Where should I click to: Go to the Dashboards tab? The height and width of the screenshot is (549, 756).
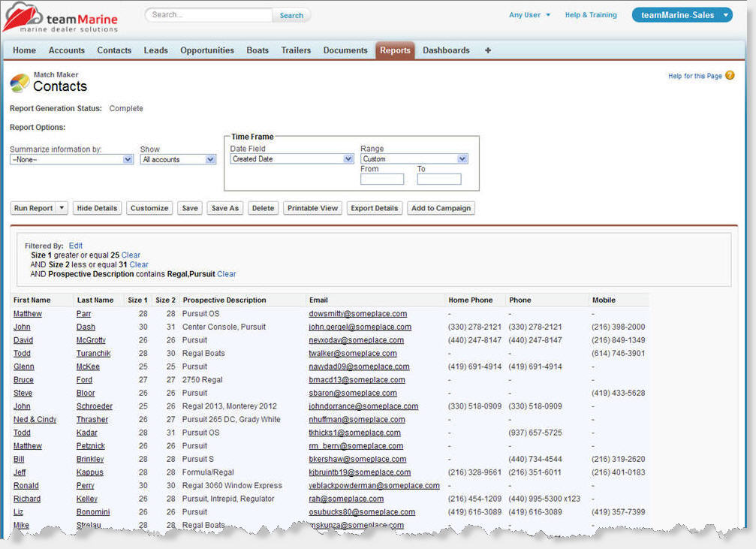tap(446, 50)
